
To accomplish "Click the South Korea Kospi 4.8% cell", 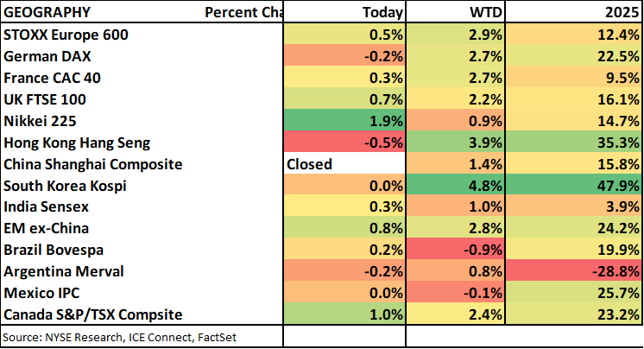I will pos(455,186).
